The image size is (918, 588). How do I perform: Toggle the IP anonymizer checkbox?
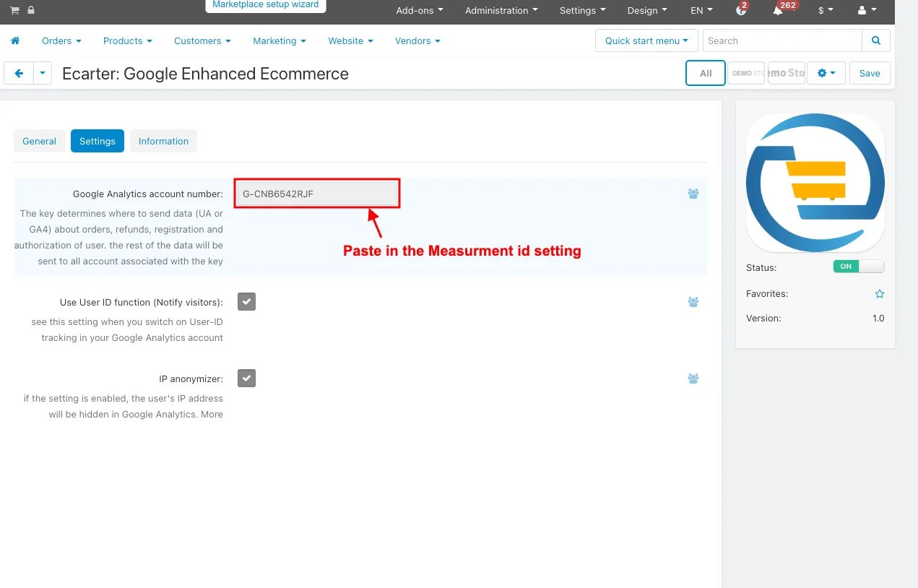pos(247,379)
